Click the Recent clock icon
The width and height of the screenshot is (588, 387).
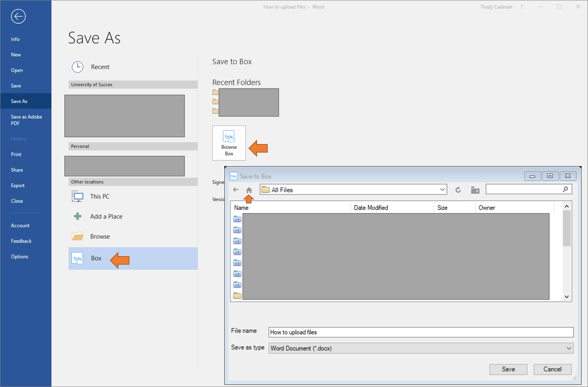(x=77, y=67)
